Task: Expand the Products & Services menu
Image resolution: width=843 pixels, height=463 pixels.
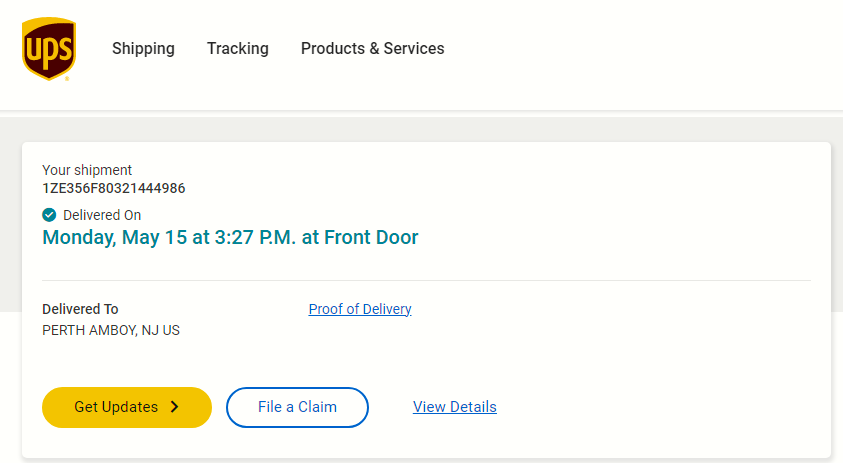Action: (x=372, y=48)
